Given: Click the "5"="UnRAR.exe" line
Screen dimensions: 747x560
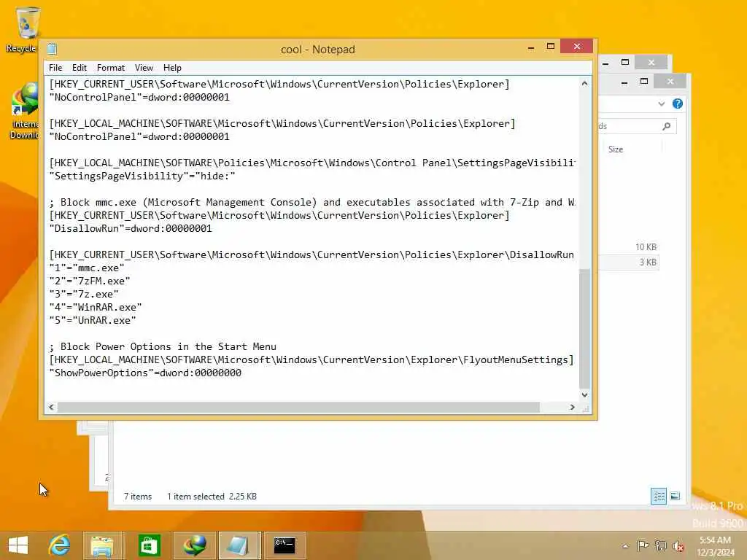Looking at the screenshot, I should [x=93, y=321].
